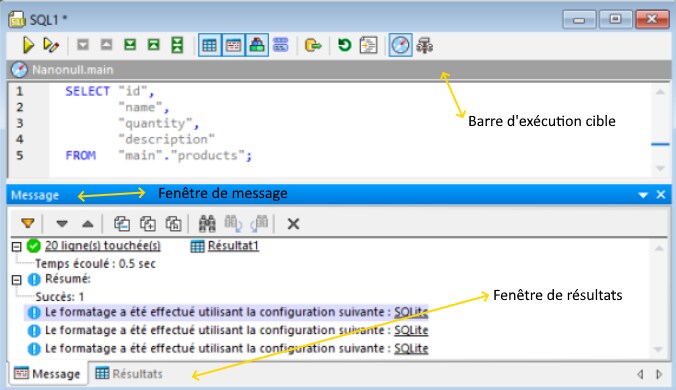This screenshot has width=676, height=390.
Task: Maximize the SQL1 window
Action: point(615,19)
